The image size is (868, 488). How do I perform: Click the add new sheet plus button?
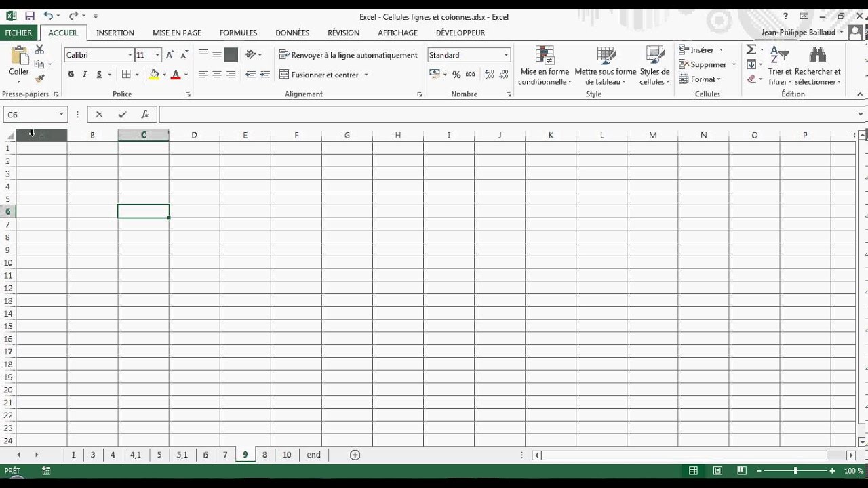coord(355,455)
